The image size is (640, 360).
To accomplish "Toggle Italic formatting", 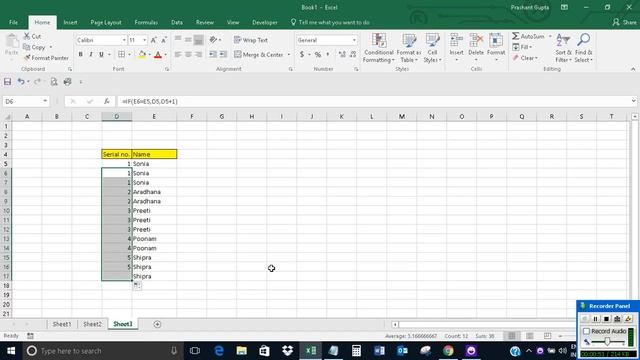I will click(91, 54).
